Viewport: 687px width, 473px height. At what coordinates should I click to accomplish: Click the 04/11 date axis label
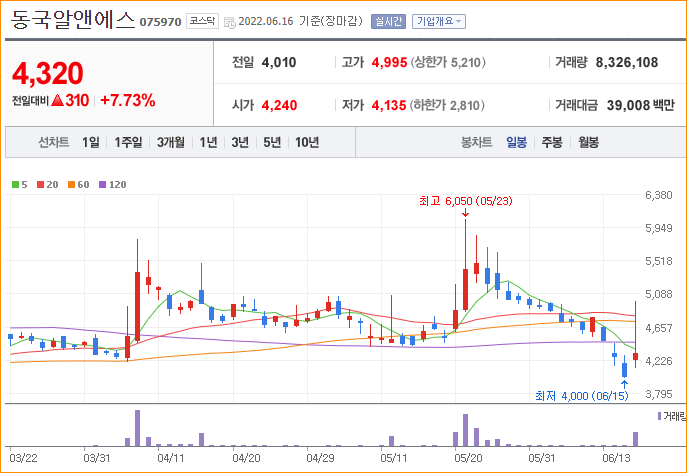(171, 458)
